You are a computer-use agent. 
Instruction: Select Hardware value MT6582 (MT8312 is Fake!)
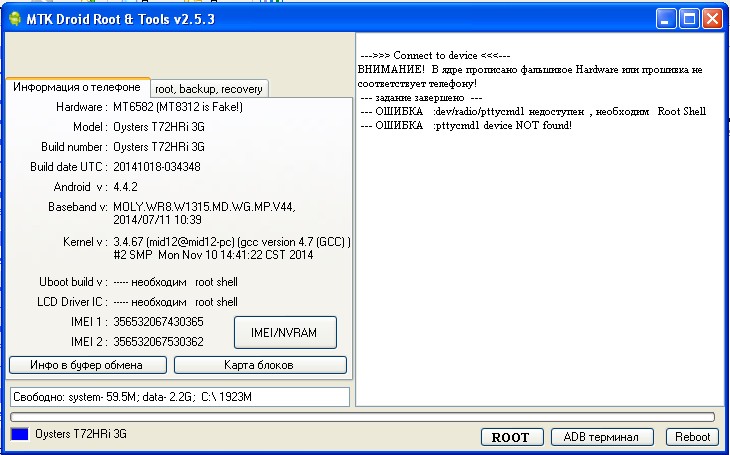[x=178, y=107]
